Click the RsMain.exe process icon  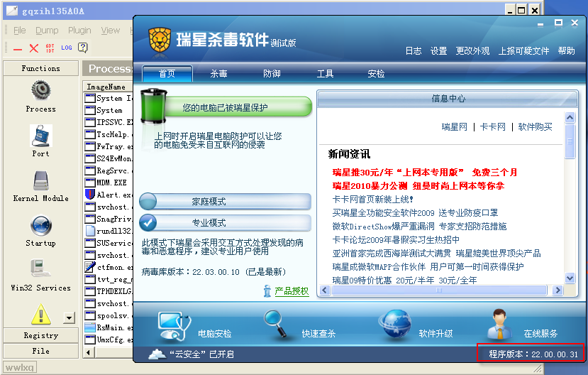[x=89, y=327]
